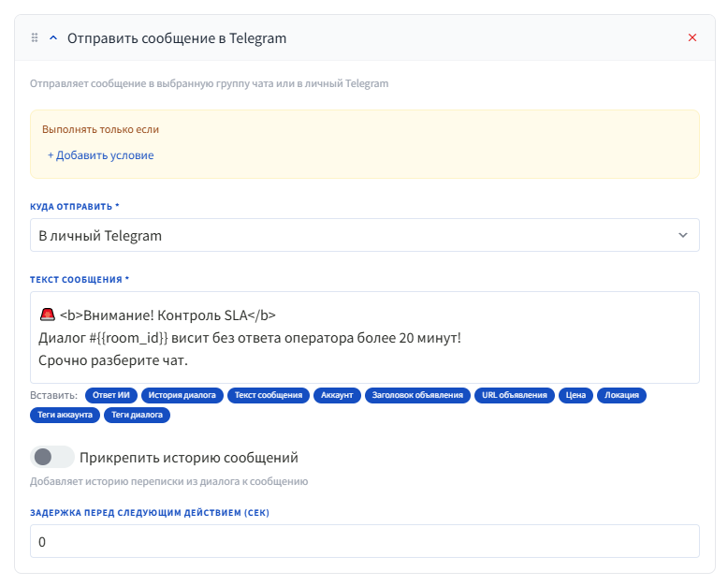
Task: Open the "Куда отправить" dropdown
Action: coord(364,235)
